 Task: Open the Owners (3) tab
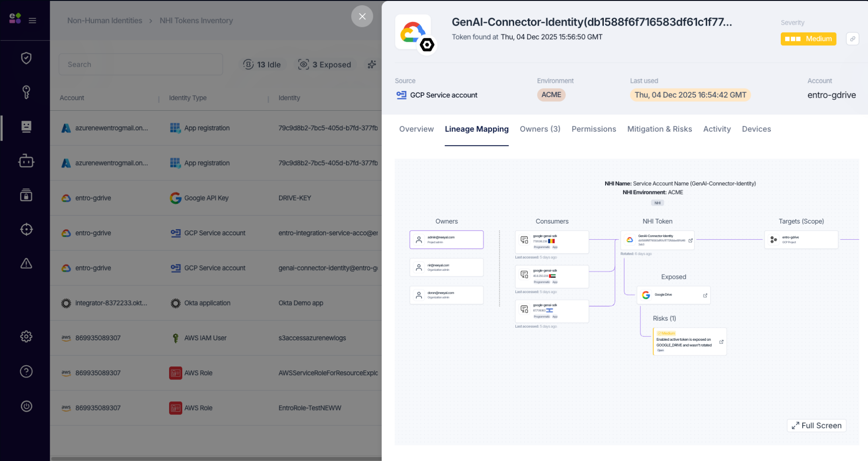[x=540, y=129]
